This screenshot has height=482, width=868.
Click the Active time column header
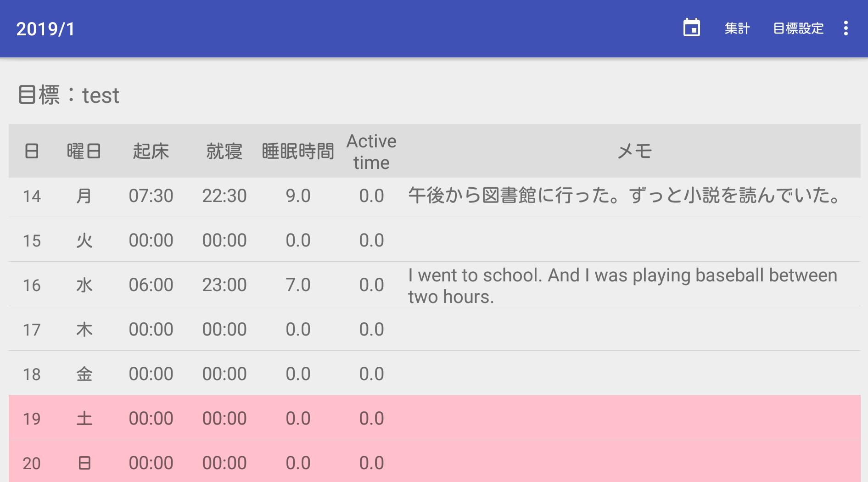371,151
